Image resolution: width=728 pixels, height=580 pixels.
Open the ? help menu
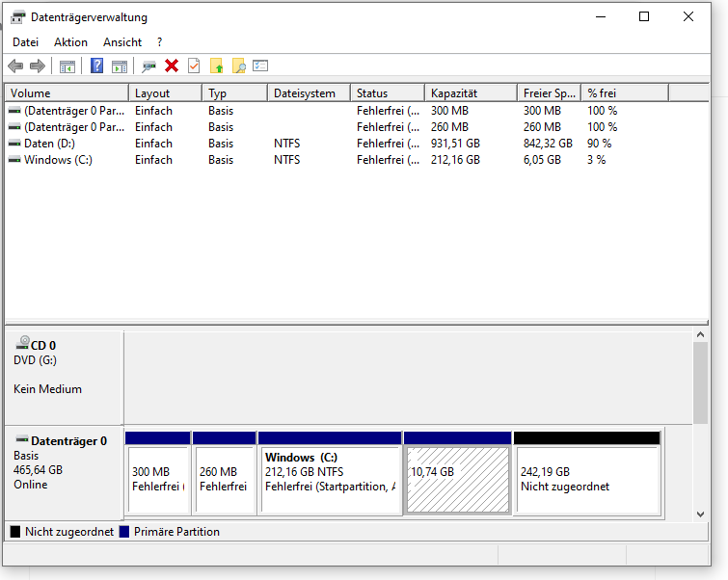(x=159, y=42)
